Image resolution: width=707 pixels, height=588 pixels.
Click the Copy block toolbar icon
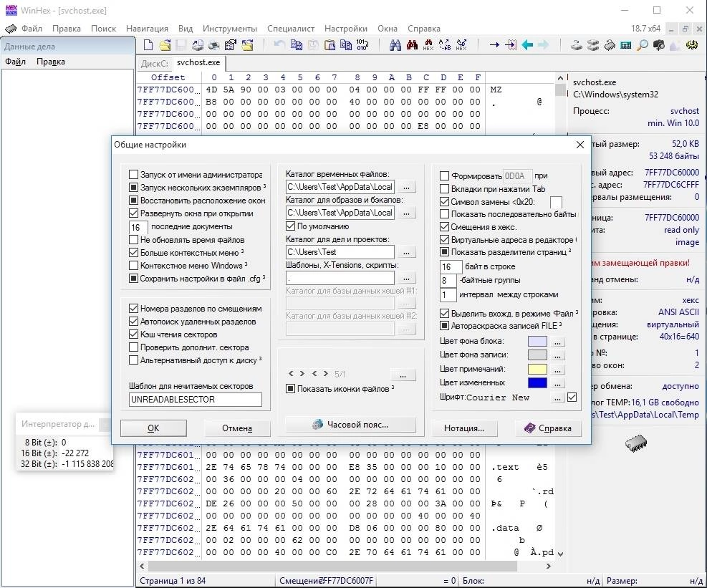click(x=297, y=44)
